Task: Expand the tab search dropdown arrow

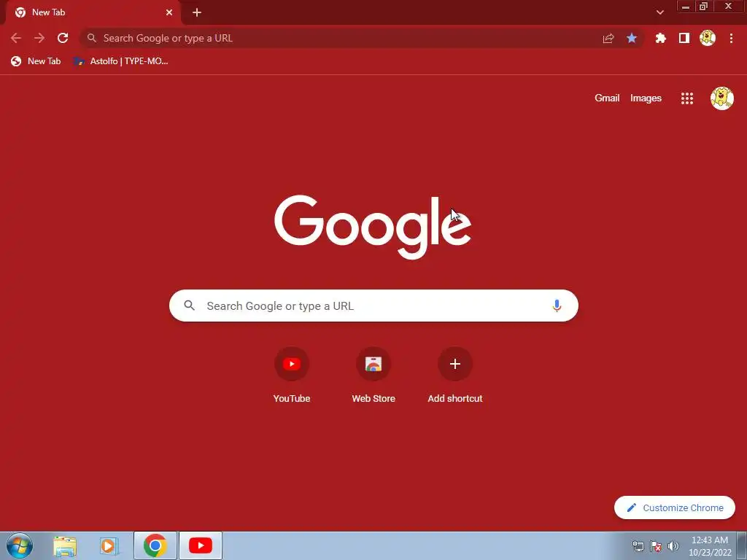Action: pos(659,12)
